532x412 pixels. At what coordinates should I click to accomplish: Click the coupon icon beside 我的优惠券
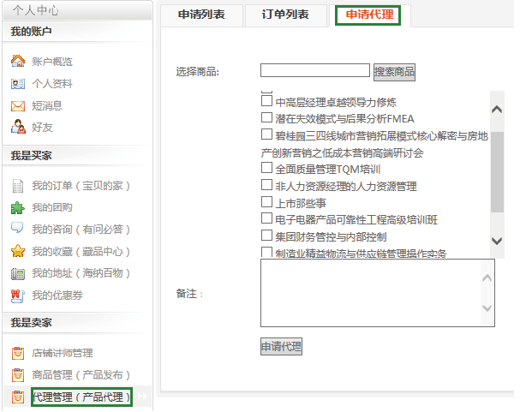pos(17,296)
